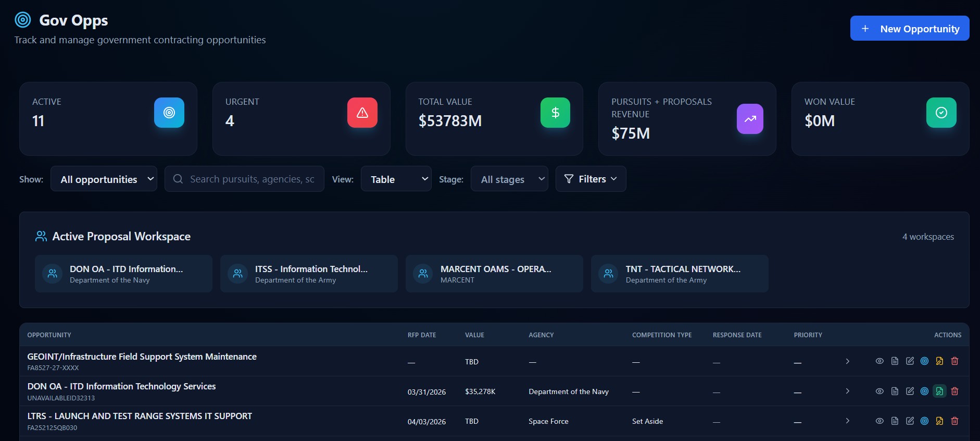This screenshot has height=441, width=980.
Task: Click the eye icon for GEOINT row
Action: point(880,361)
